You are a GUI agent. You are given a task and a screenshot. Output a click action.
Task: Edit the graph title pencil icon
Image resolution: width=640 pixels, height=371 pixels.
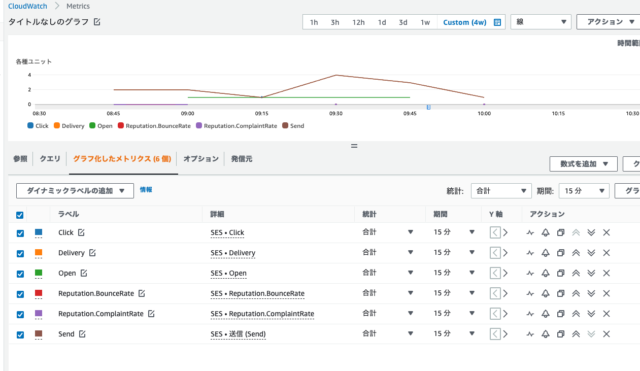click(x=97, y=22)
